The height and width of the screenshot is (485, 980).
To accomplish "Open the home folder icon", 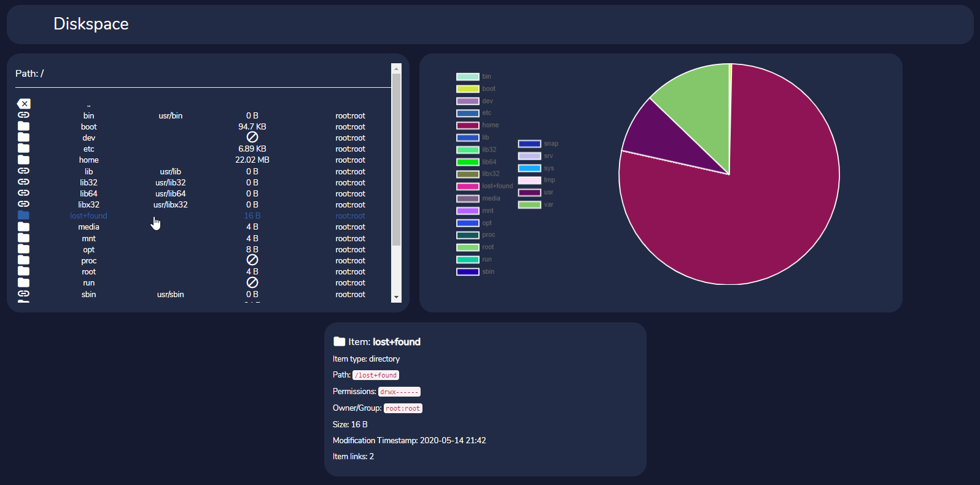I will tap(23, 160).
